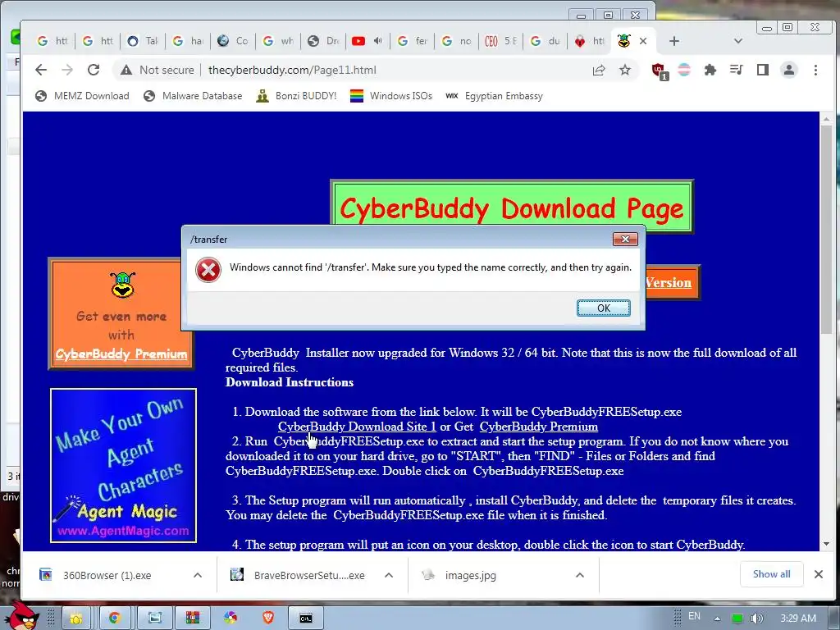This screenshot has width=840, height=630.
Task: Open File Explorer from the taskbar
Action: point(75,619)
